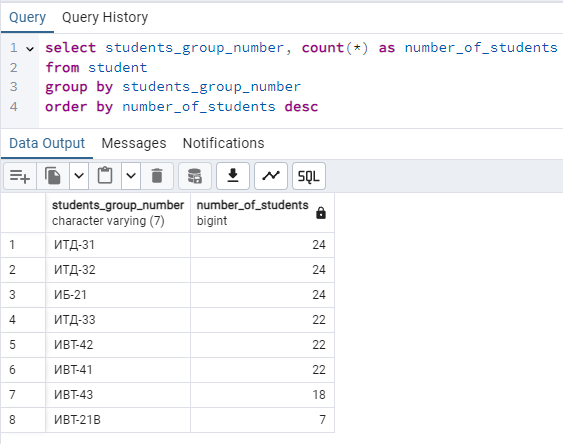The height and width of the screenshot is (444, 563).
Task: Switch to the Query tab
Action: pyautogui.click(x=27, y=17)
